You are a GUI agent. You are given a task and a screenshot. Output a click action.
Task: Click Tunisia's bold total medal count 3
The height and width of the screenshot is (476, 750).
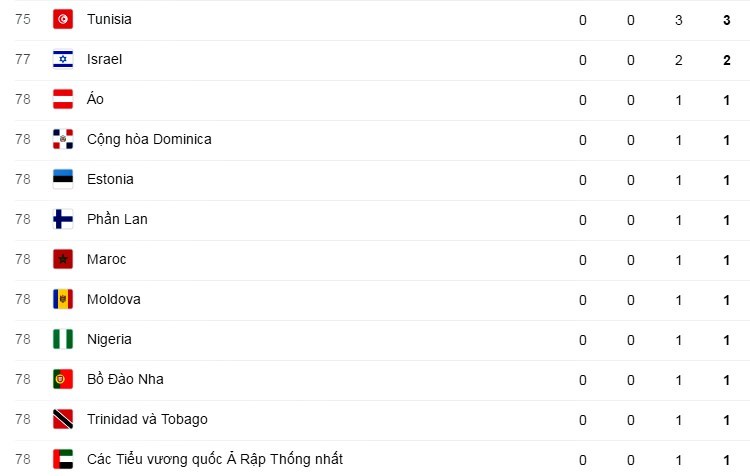coord(727,19)
